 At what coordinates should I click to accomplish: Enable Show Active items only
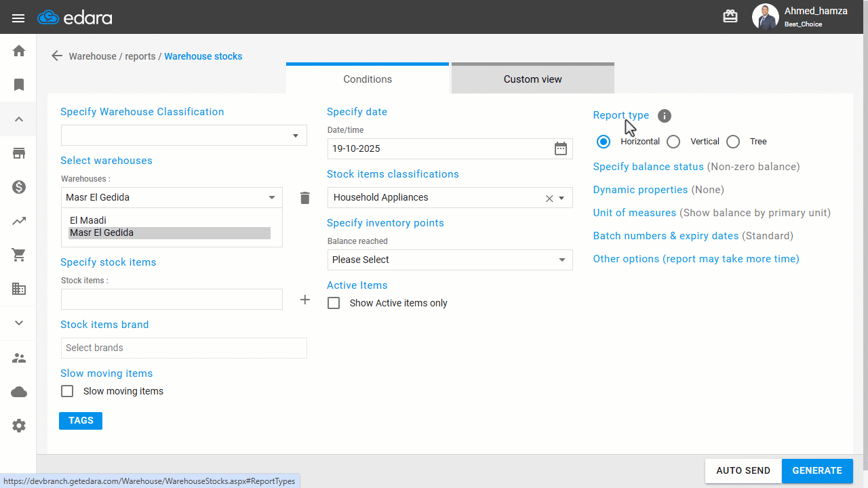(x=334, y=303)
